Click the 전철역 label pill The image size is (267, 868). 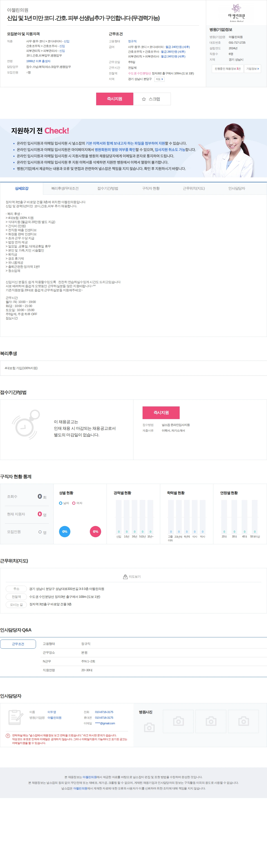point(16,596)
